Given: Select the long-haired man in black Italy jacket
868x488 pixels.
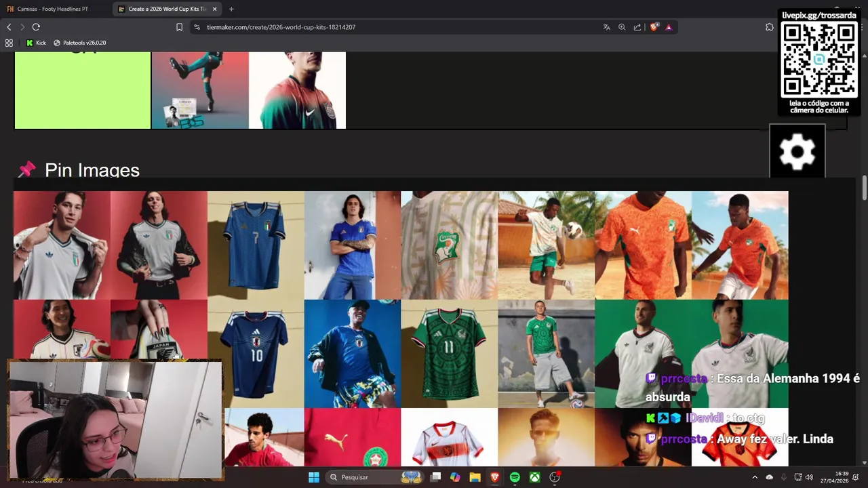Looking at the screenshot, I should pos(159,245).
